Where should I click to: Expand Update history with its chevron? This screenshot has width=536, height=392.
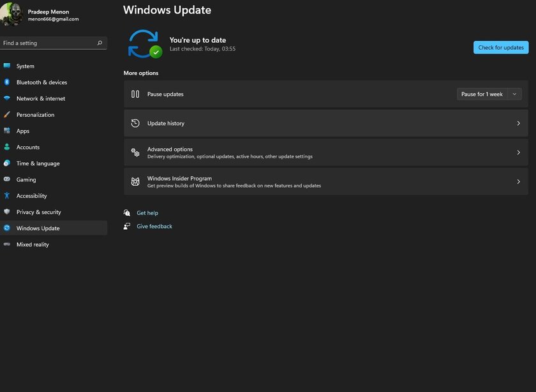519,123
